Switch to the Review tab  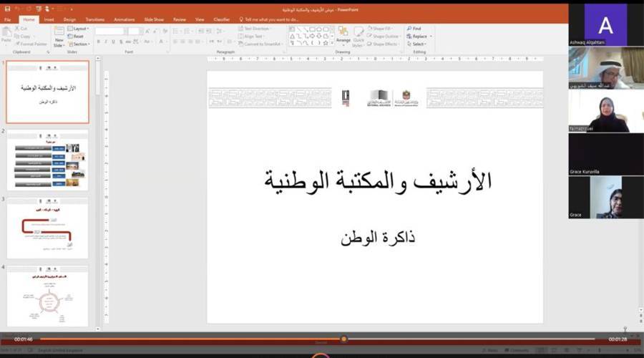180,19
